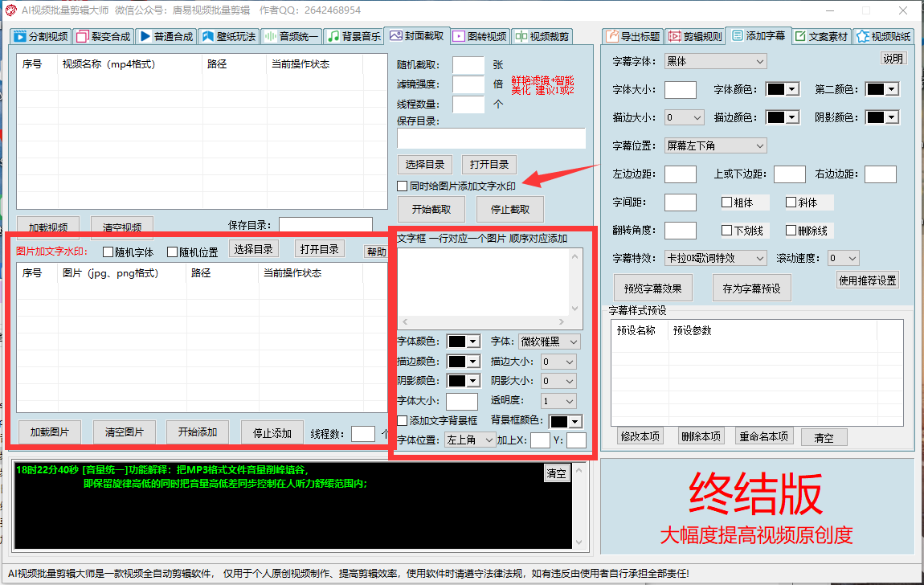The height and width of the screenshot is (585, 924).
Task: Pick the subtitle 字体颜色 color swatch
Action: pyautogui.click(x=782, y=89)
